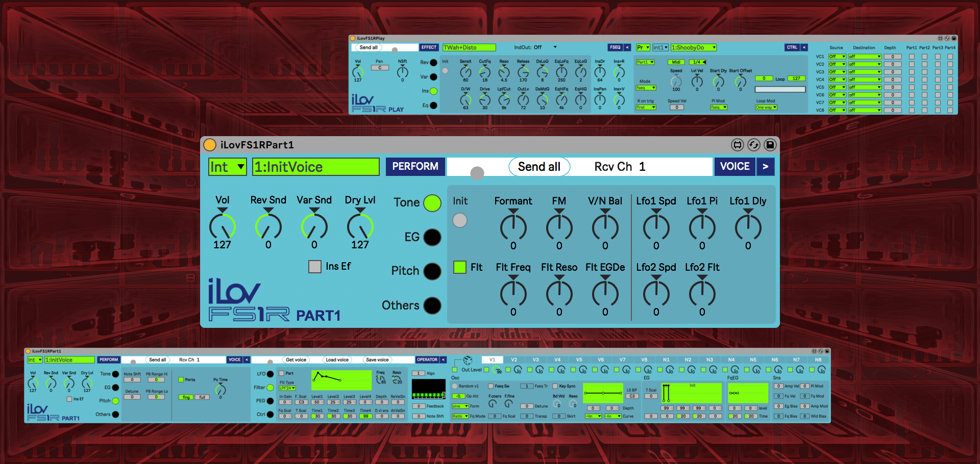This screenshot has height=464, width=980.
Task: Click the arrow button right of VOICE
Action: point(765,167)
